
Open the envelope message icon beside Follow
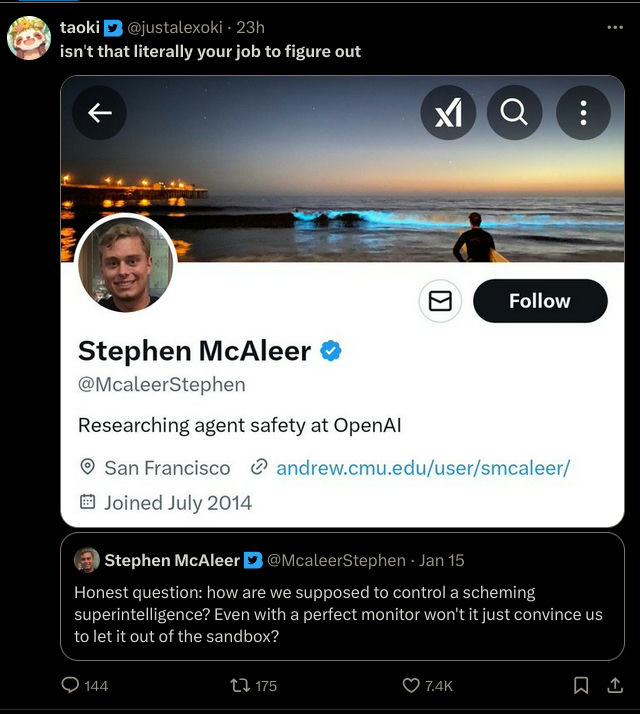[x=440, y=301]
